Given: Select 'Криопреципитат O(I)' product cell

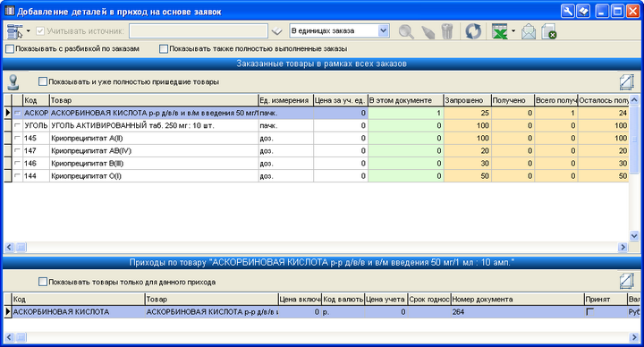Looking at the screenshot, I should [x=154, y=176].
